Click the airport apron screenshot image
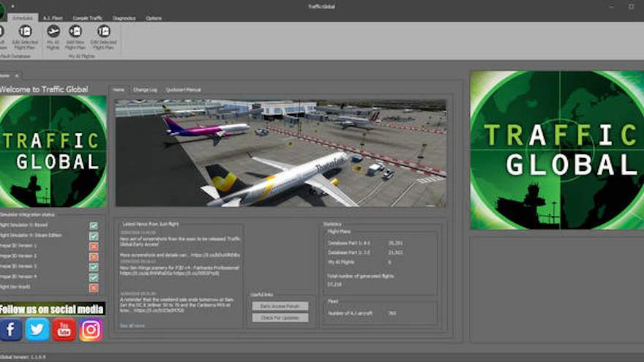Screen dimensions: 644x362 pyautogui.click(x=280, y=153)
